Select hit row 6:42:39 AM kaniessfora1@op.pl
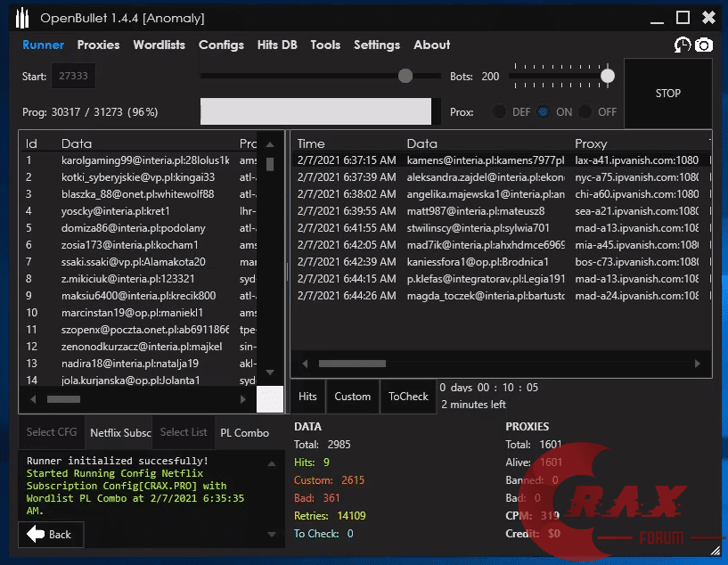Viewport: 728px width, 565px height. [x=502, y=262]
